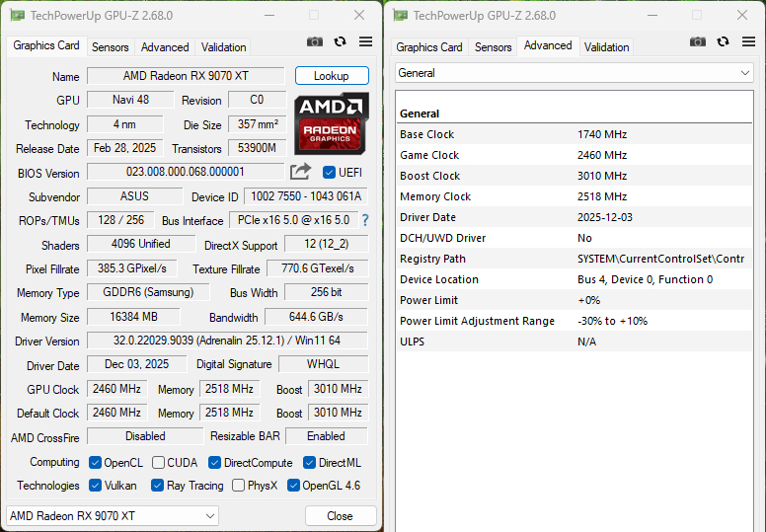The height and width of the screenshot is (532, 766).
Task: Click the Shaders field 4096 Unified
Action: coord(141,244)
